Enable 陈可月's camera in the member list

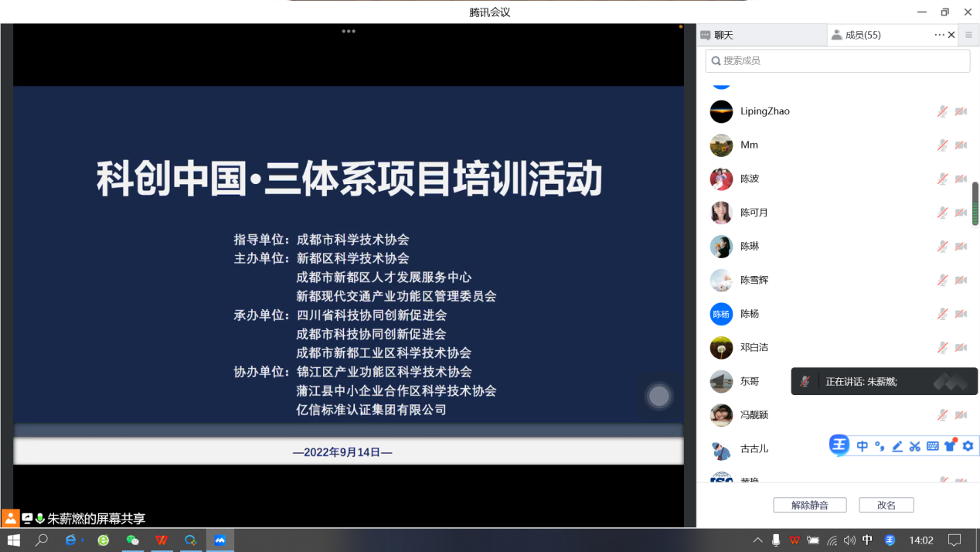961,213
